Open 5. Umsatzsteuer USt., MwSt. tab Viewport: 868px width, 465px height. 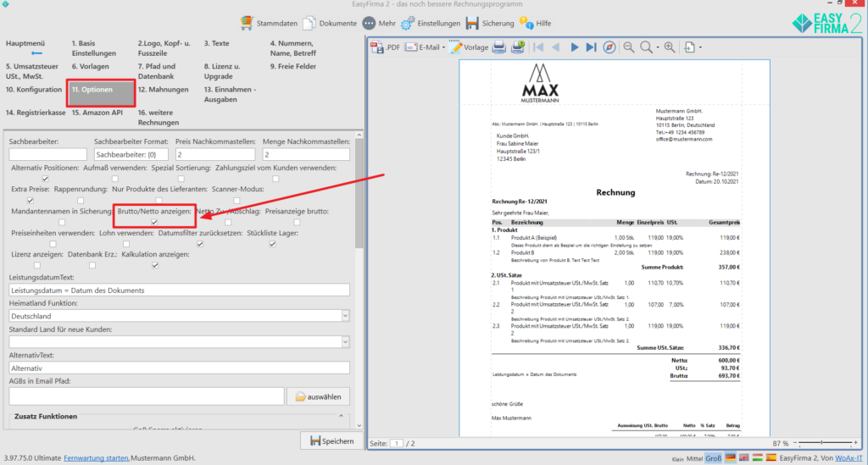coord(31,71)
